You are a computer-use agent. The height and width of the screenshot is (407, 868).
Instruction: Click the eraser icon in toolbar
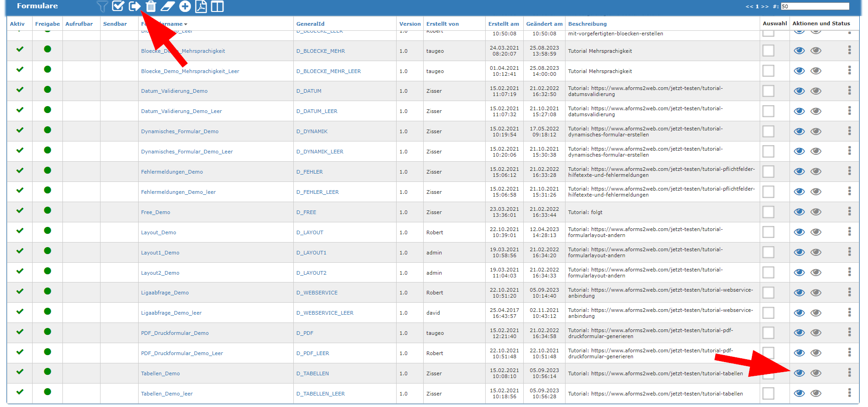(x=168, y=6)
